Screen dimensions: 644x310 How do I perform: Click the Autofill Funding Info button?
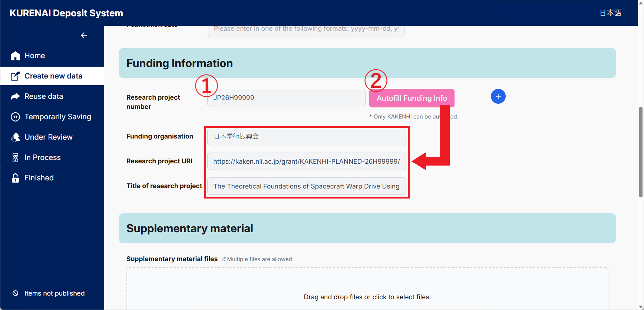tap(412, 98)
